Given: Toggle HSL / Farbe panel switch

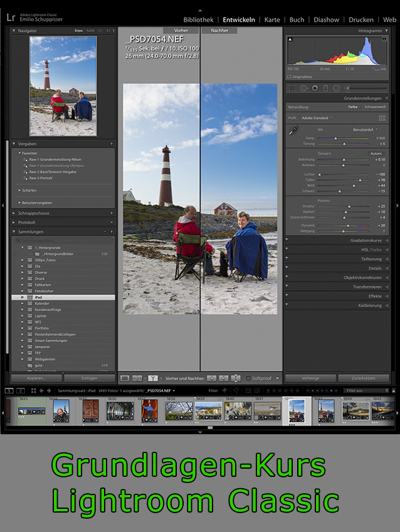Looking at the screenshot, I should tap(287, 249).
